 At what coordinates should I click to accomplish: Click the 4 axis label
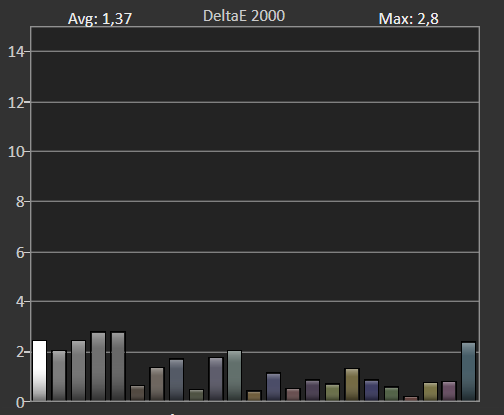pos(20,302)
